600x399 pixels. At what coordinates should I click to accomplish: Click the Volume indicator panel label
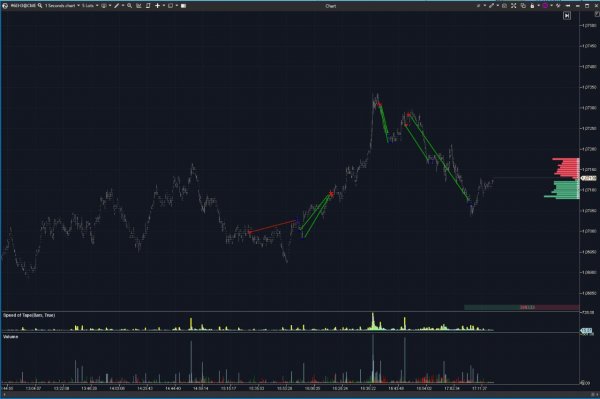[11, 337]
